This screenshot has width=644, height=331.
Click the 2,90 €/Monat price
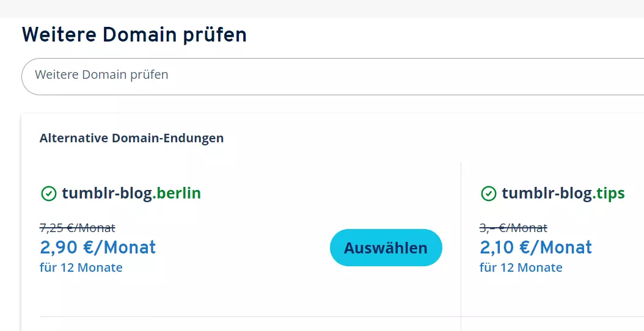(98, 247)
